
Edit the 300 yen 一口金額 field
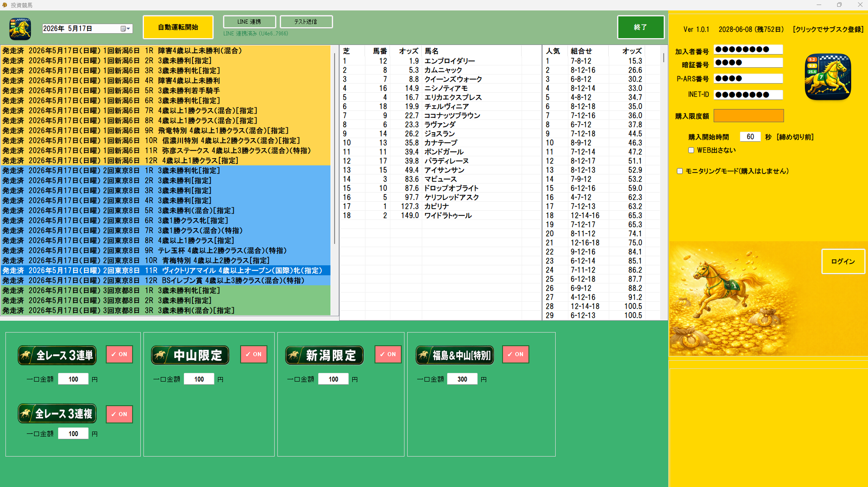pos(462,379)
